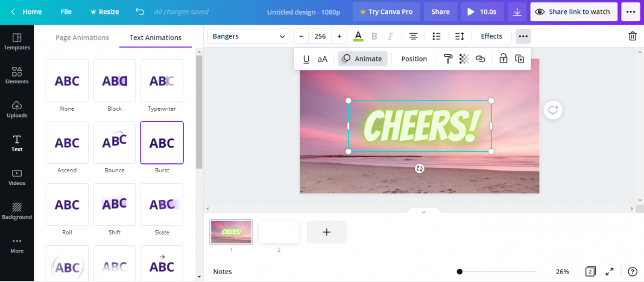Click the Share button
Screen dimensions: 644x282
(x=440, y=11)
